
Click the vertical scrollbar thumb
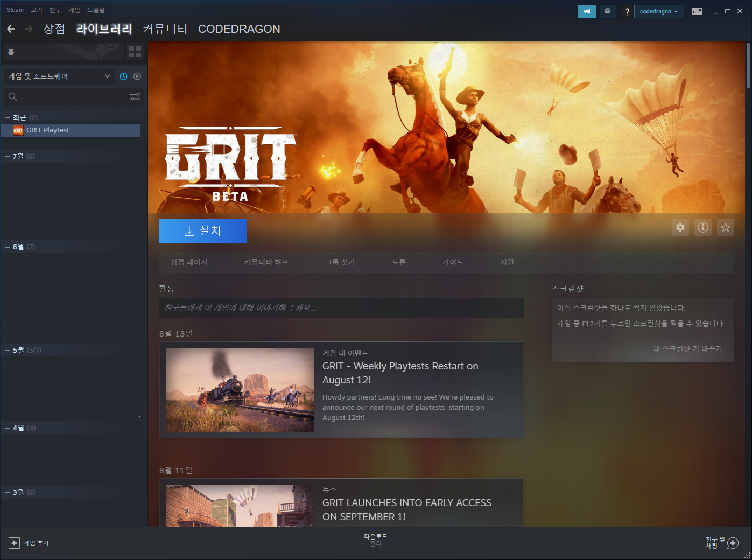coord(748,65)
